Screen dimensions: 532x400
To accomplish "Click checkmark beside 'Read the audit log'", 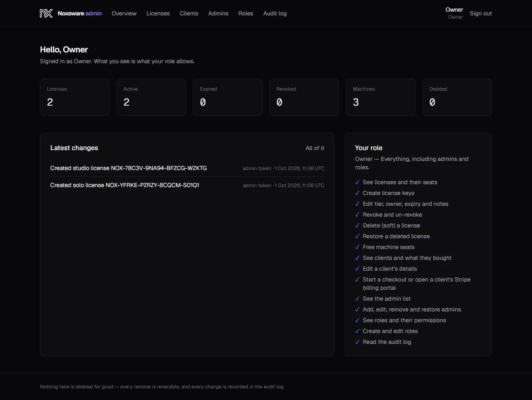I will pyautogui.click(x=357, y=342).
